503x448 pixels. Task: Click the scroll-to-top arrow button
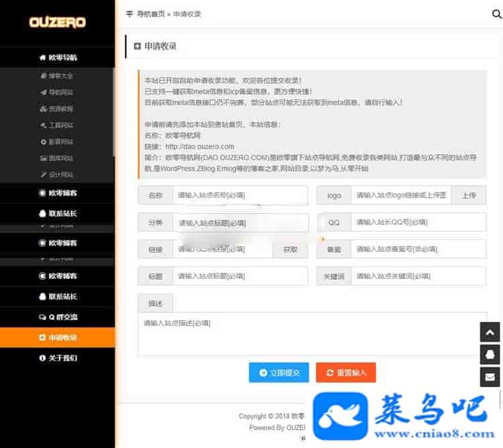[490, 332]
